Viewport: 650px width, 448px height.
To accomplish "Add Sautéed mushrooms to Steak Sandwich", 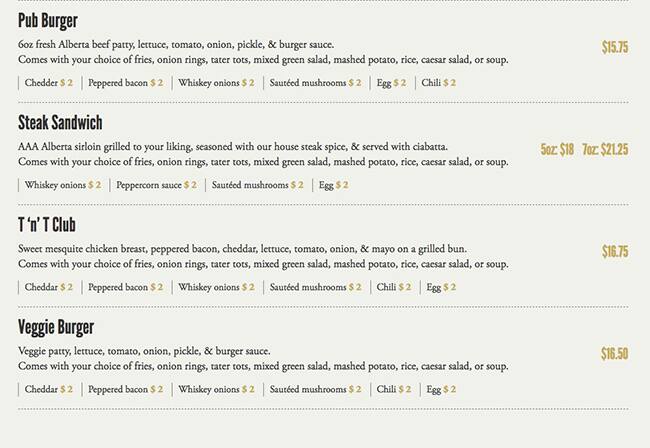I will (257, 185).
